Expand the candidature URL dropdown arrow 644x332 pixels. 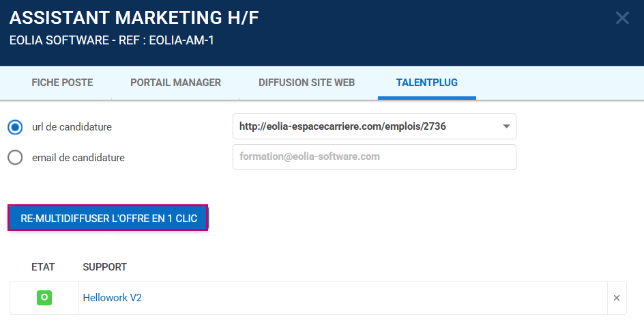click(x=506, y=126)
